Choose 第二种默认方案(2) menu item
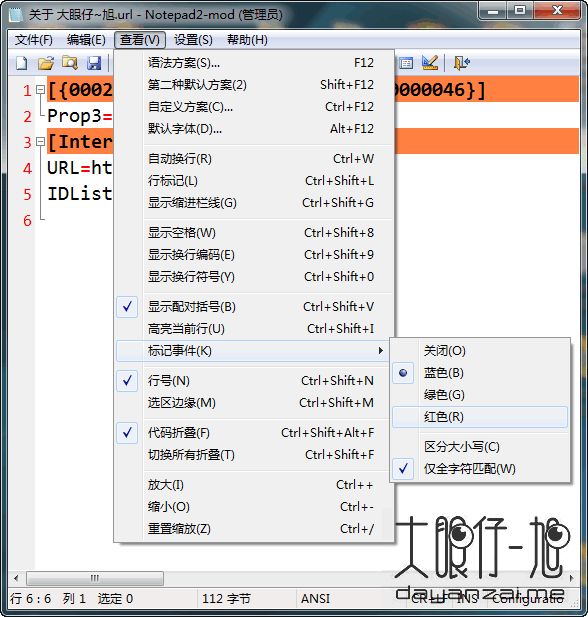588x617 pixels. point(255,85)
